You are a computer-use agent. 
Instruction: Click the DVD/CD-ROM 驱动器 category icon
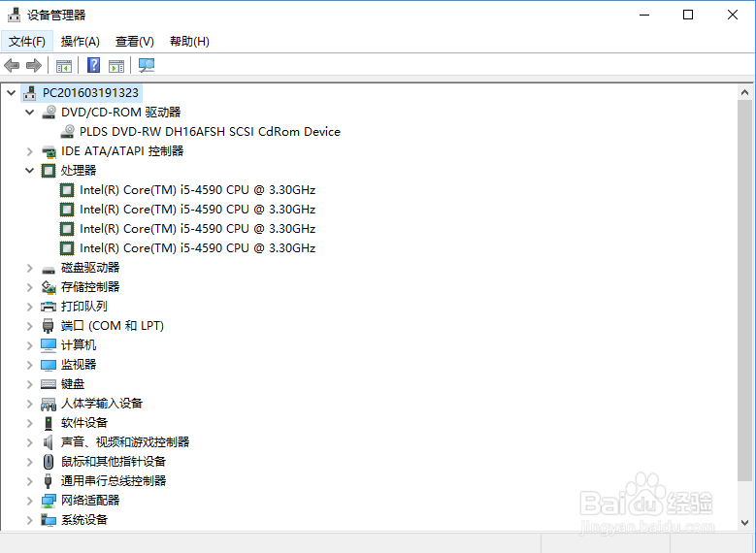[x=49, y=113]
